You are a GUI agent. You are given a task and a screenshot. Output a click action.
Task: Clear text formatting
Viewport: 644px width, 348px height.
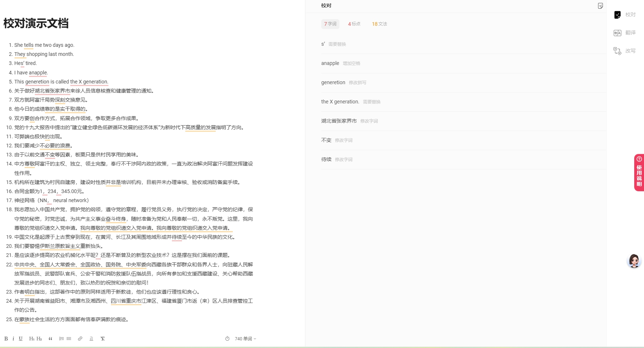[103, 339]
